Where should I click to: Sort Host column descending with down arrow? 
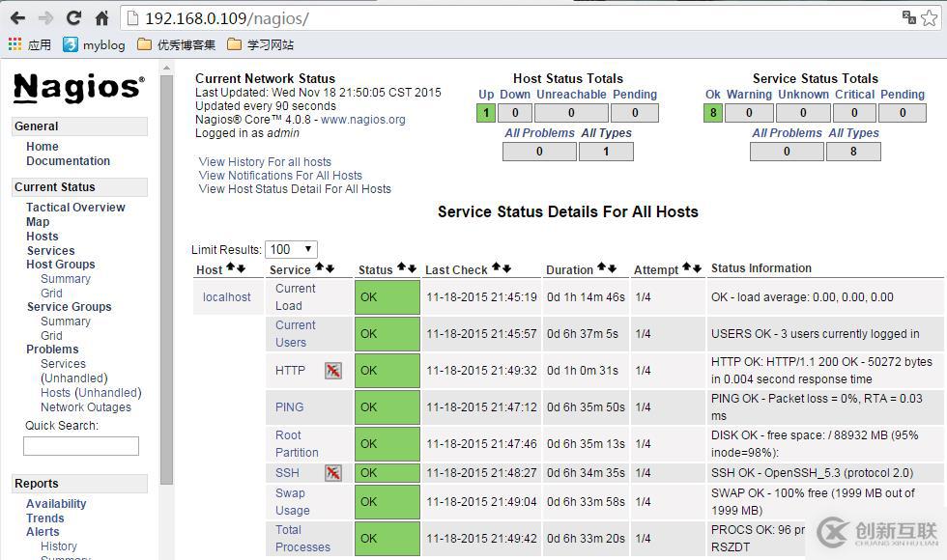[x=241, y=268]
